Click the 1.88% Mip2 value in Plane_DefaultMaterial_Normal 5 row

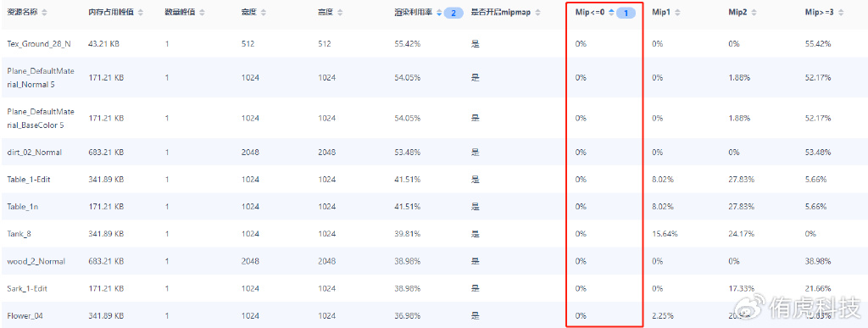tap(739, 78)
